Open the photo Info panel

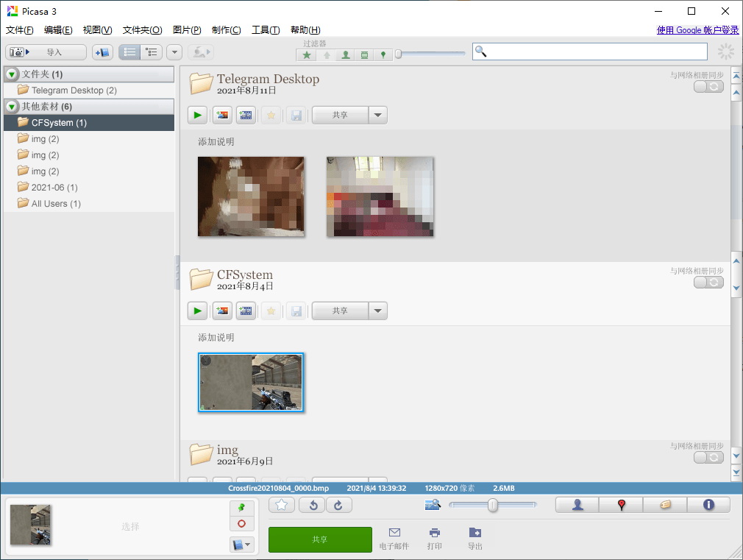coord(708,505)
